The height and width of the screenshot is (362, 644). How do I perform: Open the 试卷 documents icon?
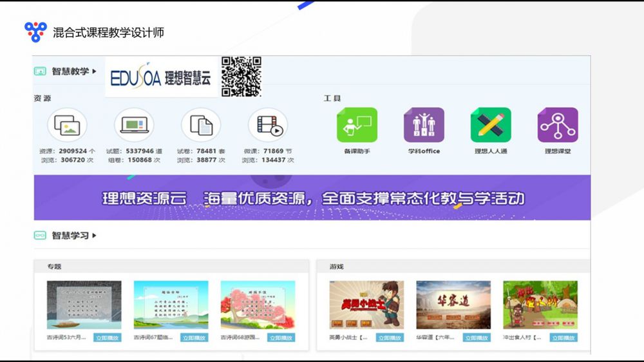pos(201,125)
